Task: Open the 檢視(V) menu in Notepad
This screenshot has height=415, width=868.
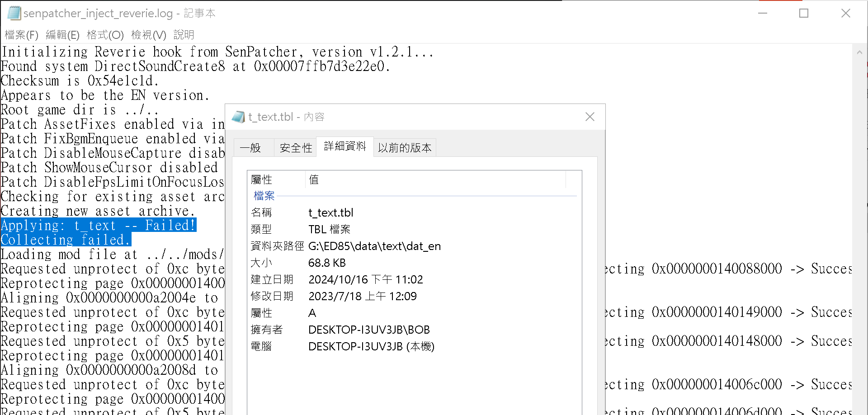Action: pos(148,35)
